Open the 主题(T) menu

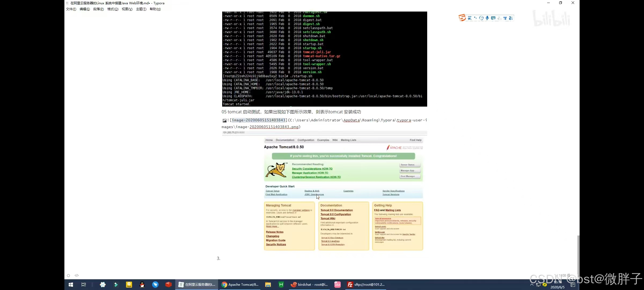point(141,9)
